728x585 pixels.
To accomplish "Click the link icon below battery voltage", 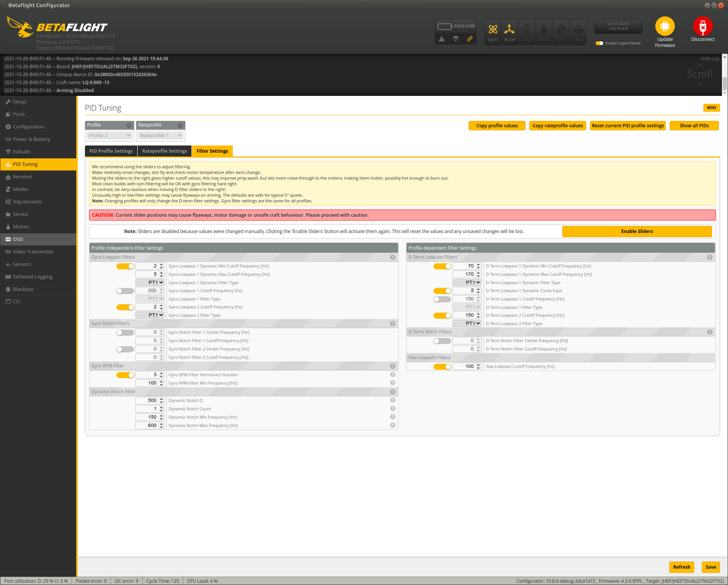I will pos(469,39).
